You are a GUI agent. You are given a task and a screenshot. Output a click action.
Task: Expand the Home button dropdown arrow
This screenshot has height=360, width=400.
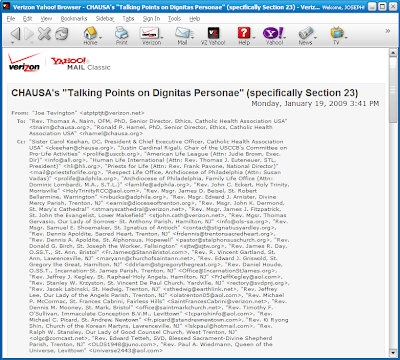tap(100, 37)
